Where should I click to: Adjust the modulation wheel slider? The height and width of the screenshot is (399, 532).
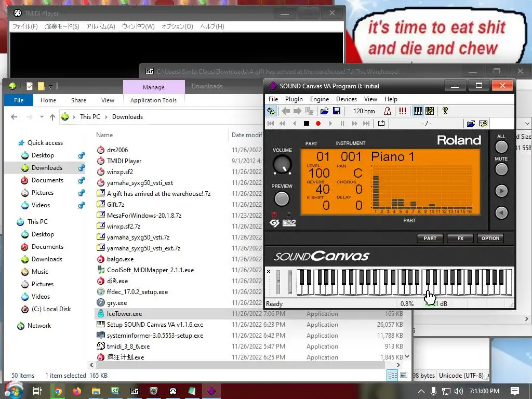pos(290,282)
